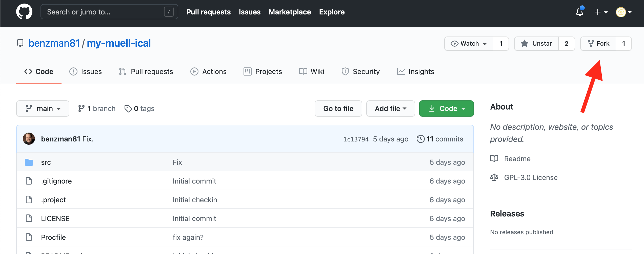The image size is (644, 254).
Task: Click the commit history clock icon
Action: (420, 139)
